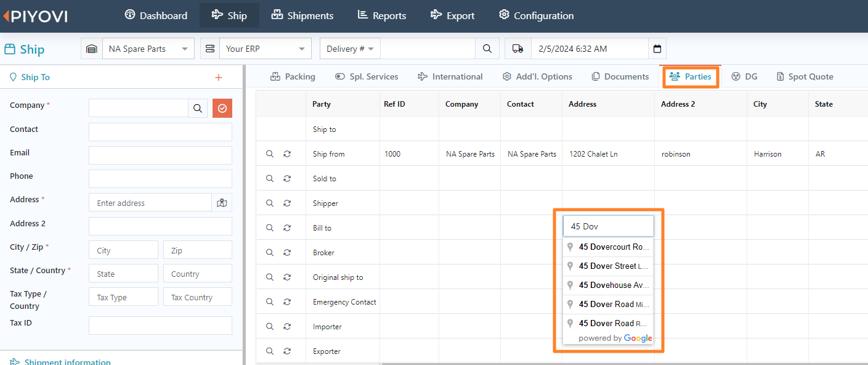Click the refresh icon in Shipper row
Image resolution: width=868 pixels, height=365 pixels.
(x=287, y=203)
